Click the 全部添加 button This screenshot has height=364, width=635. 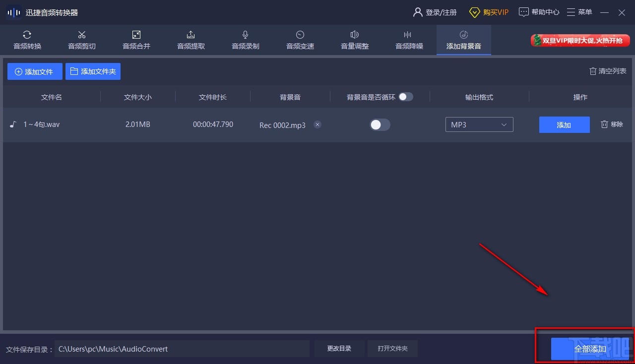pyautogui.click(x=590, y=349)
